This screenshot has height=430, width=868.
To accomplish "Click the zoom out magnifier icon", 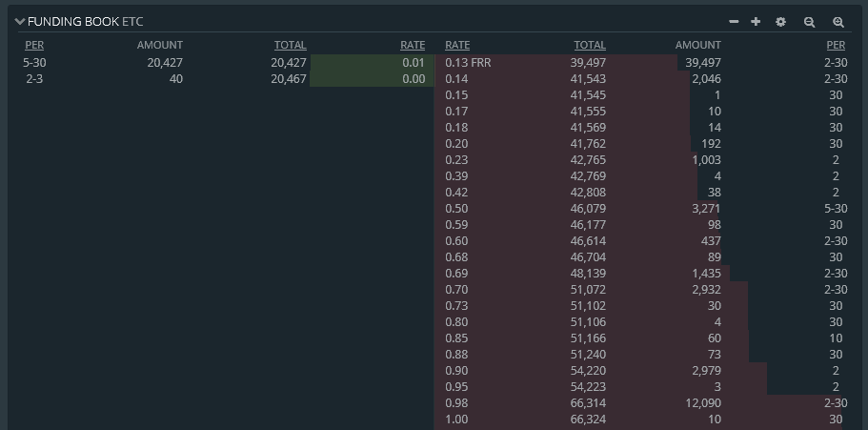I will pyautogui.click(x=809, y=22).
